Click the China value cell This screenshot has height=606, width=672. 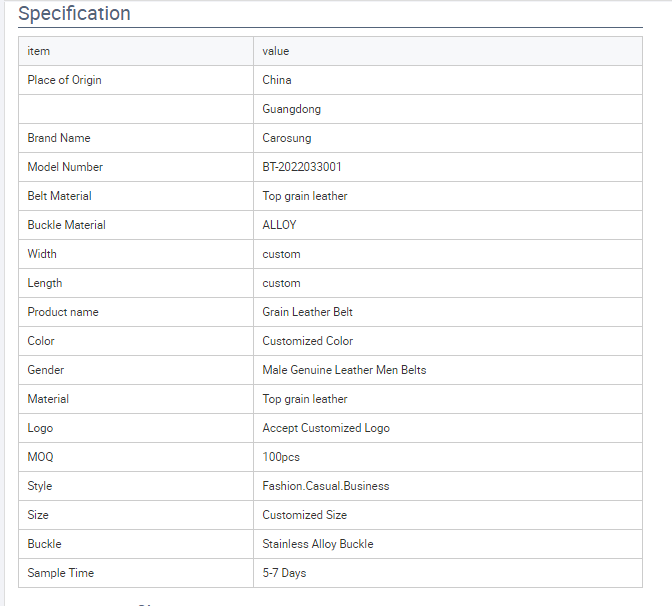click(448, 80)
